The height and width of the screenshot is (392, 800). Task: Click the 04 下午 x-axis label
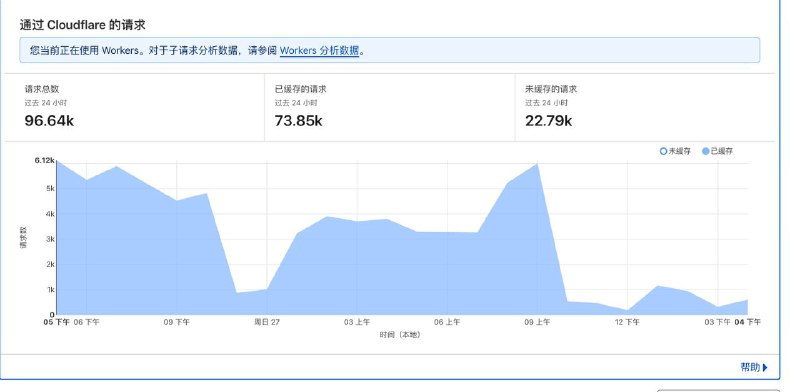click(x=747, y=322)
